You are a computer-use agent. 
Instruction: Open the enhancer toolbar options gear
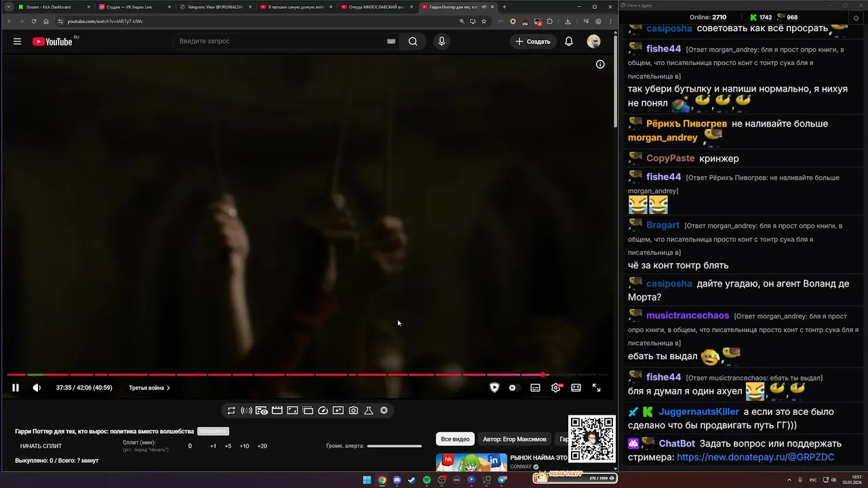tap(384, 411)
